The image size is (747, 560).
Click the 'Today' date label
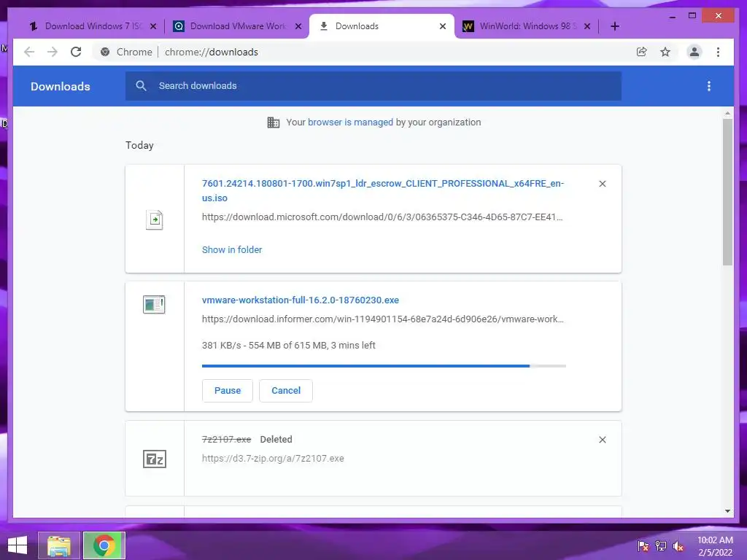[x=139, y=145]
